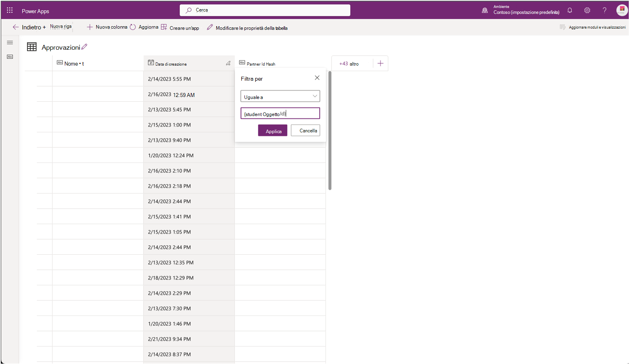The image size is (630, 364).
Task: Click the cell 2/18/2023 12:29 PM
Action: tap(189, 278)
